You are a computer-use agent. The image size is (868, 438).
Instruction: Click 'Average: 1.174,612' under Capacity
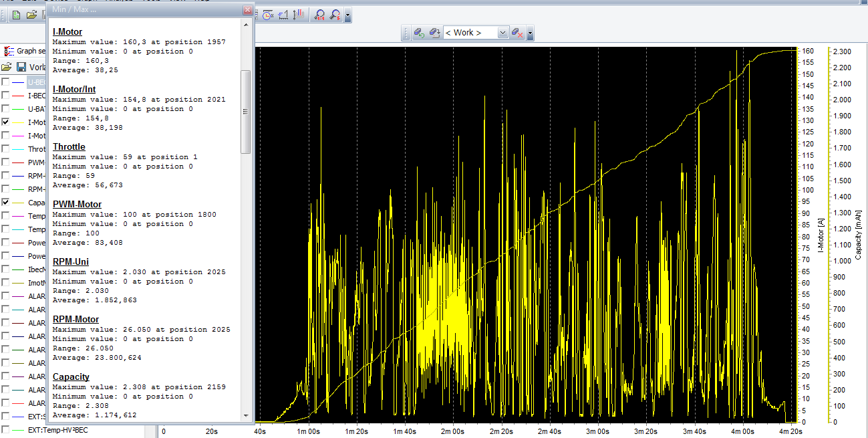pos(95,415)
